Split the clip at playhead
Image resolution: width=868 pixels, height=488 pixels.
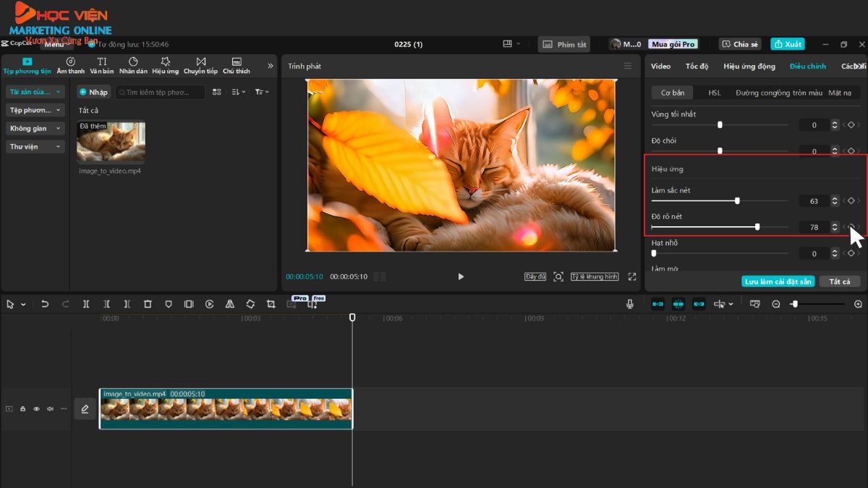click(x=86, y=304)
